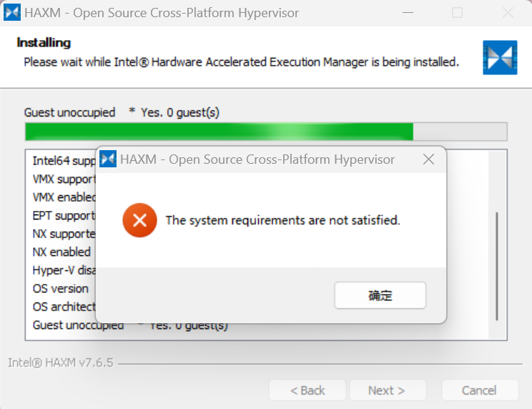Screen dimensions: 532x409
Task: Click the HAXM icon in main window title bar
Action: (12, 13)
